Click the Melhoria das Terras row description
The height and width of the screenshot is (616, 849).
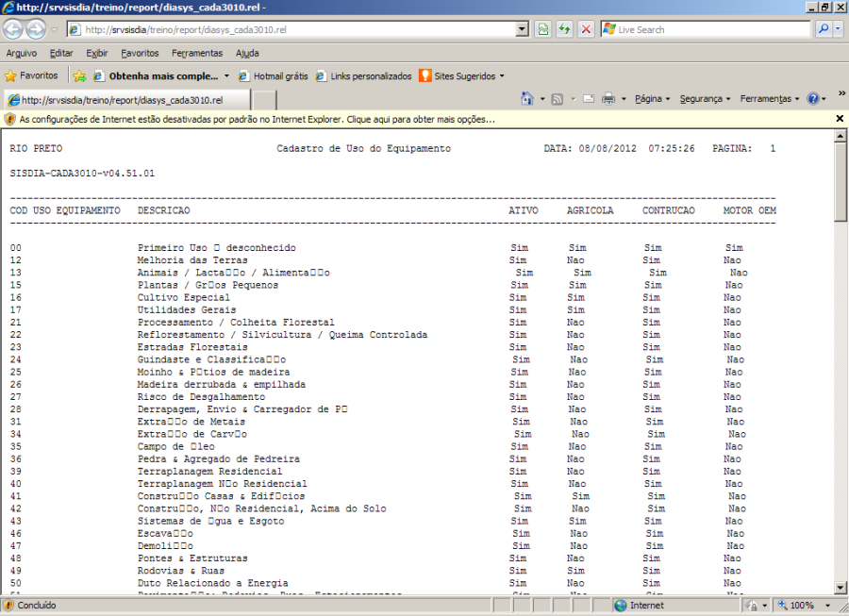coord(192,260)
